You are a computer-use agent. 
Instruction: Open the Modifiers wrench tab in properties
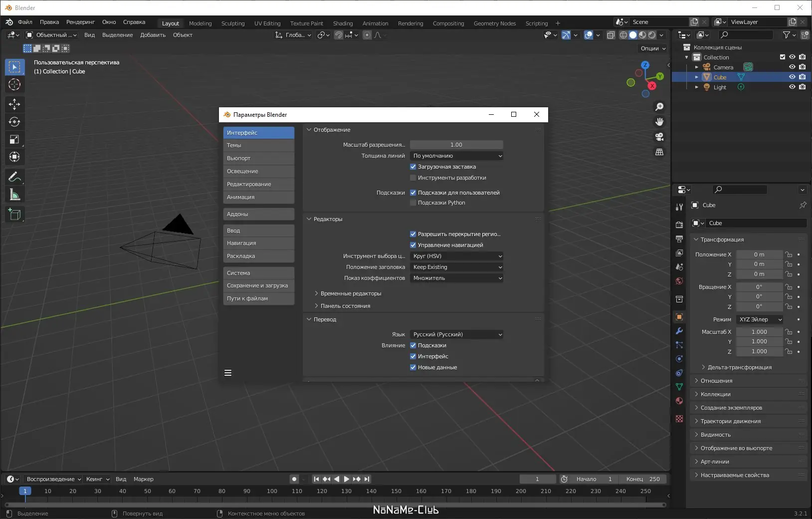[x=679, y=331]
